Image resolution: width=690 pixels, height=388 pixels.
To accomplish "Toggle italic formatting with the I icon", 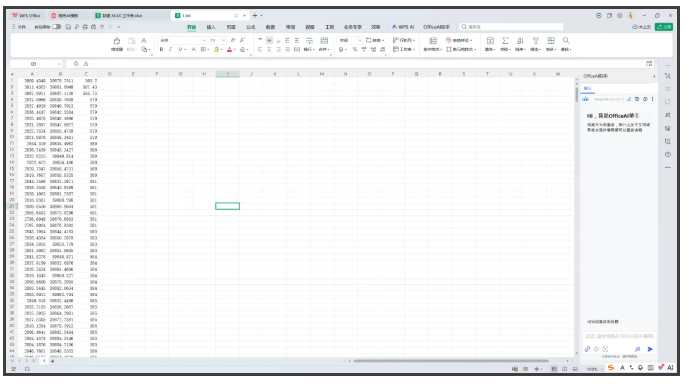I will pos(170,50).
